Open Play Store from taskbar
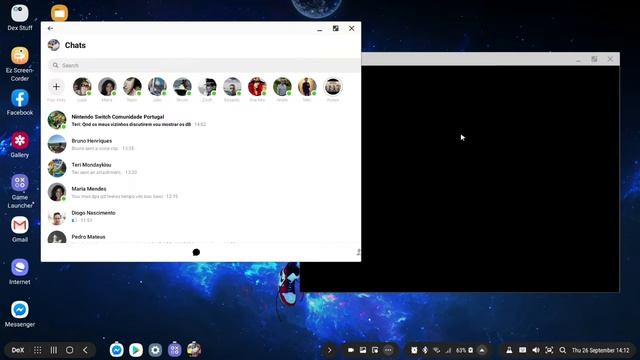This screenshot has height=360, width=640. [136, 350]
